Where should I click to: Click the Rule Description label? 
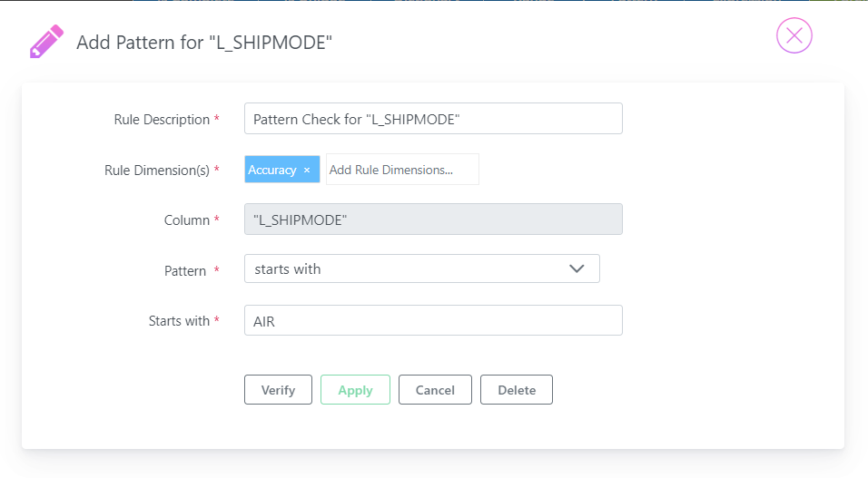click(162, 120)
